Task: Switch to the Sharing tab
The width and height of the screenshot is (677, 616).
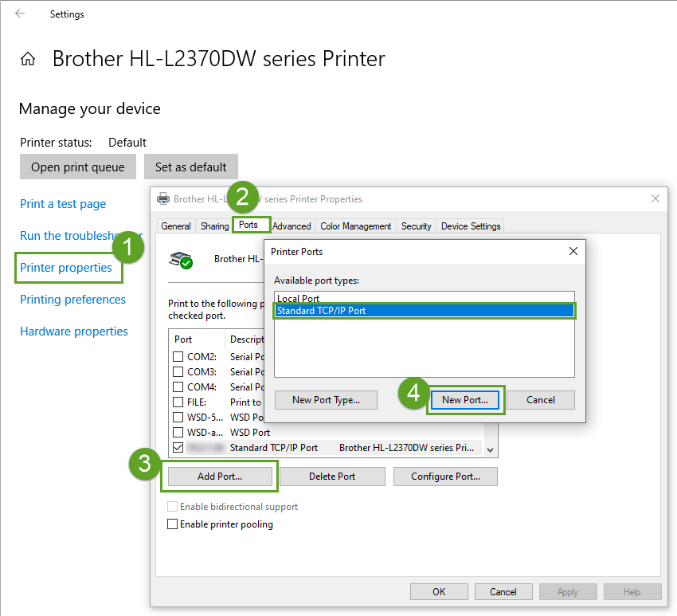Action: 214,226
